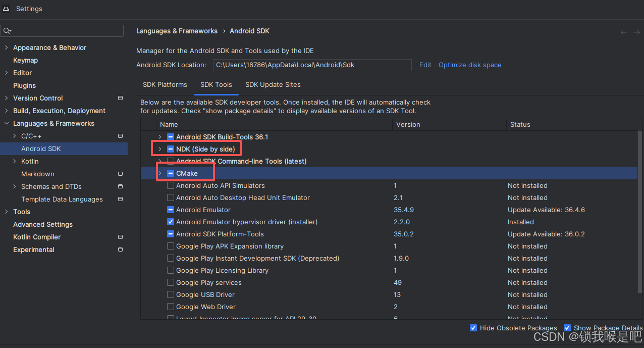Open the SDK Update Sites tab

click(273, 84)
